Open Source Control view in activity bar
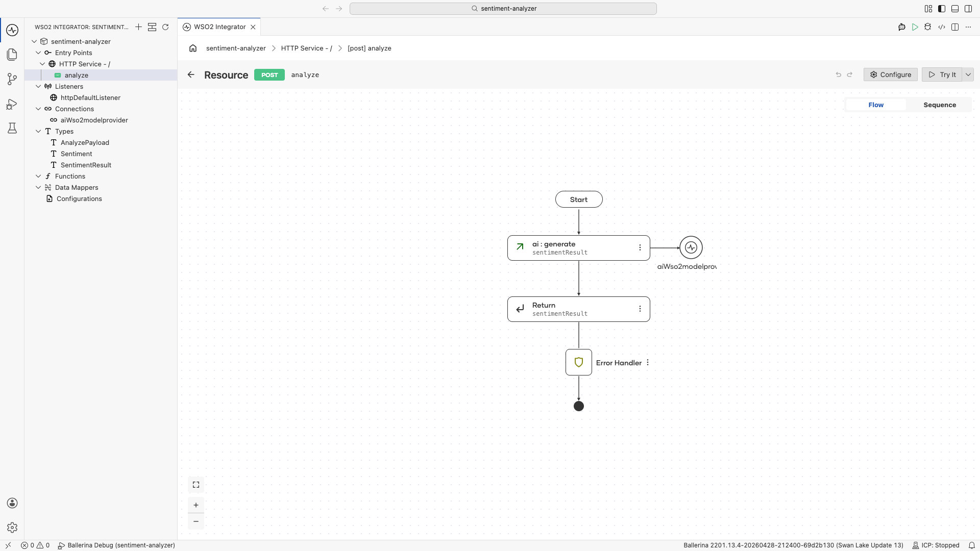 [12, 79]
